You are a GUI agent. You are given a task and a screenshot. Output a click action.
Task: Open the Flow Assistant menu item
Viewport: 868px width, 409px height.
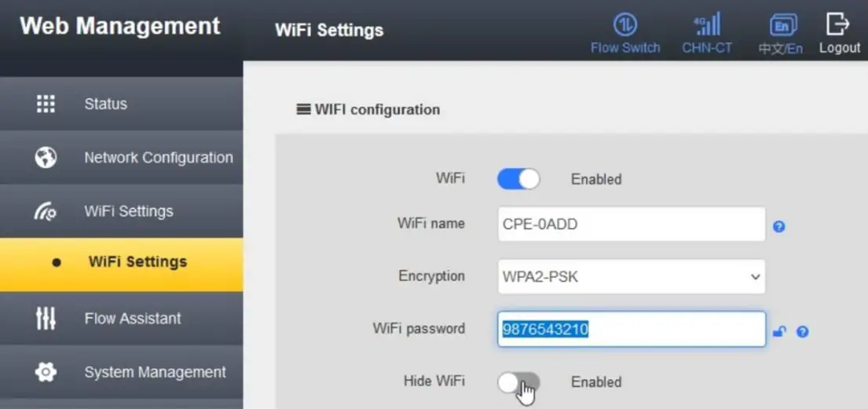click(x=132, y=318)
